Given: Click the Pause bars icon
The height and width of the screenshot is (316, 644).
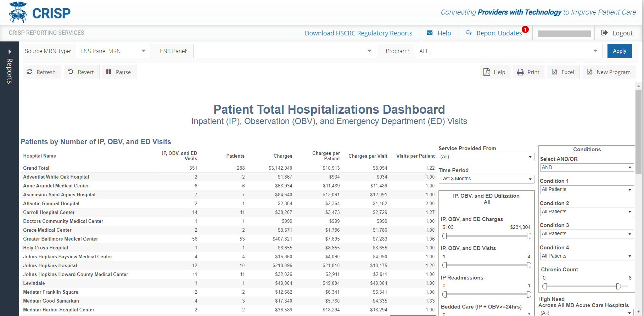Looking at the screenshot, I should coord(109,72).
